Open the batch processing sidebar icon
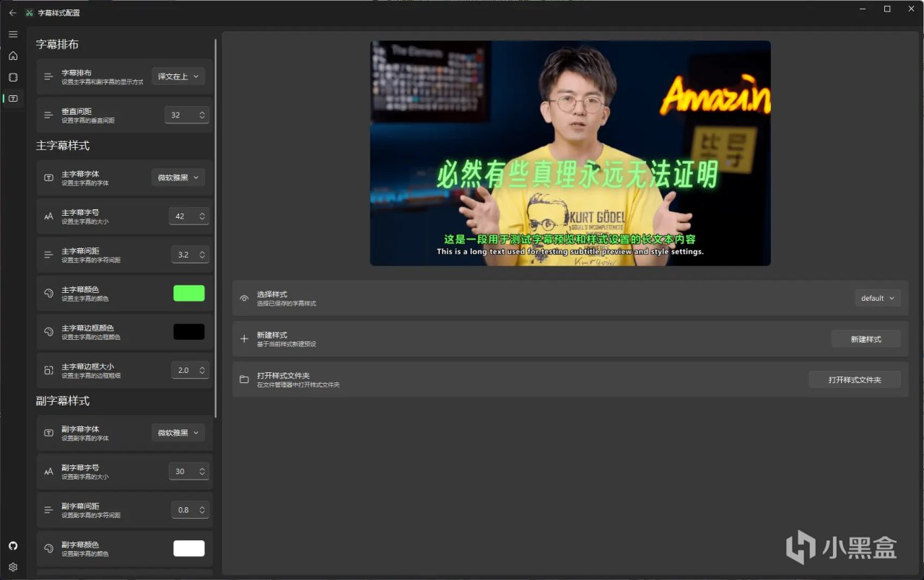The width and height of the screenshot is (924, 580). (13, 77)
